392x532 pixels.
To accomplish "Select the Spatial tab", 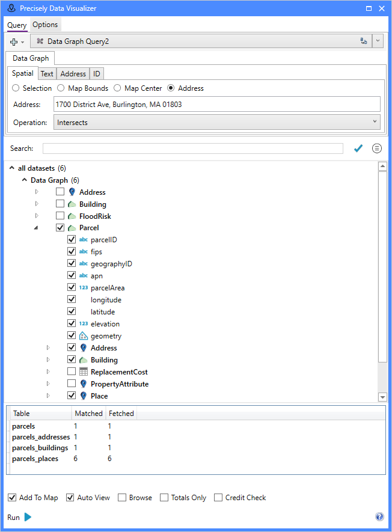I will [23, 73].
